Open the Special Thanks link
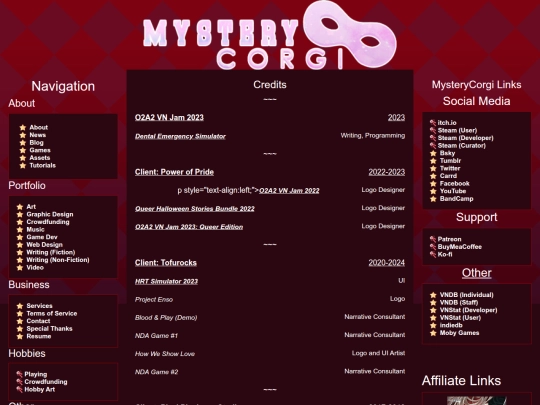540x405 pixels. coord(49,329)
